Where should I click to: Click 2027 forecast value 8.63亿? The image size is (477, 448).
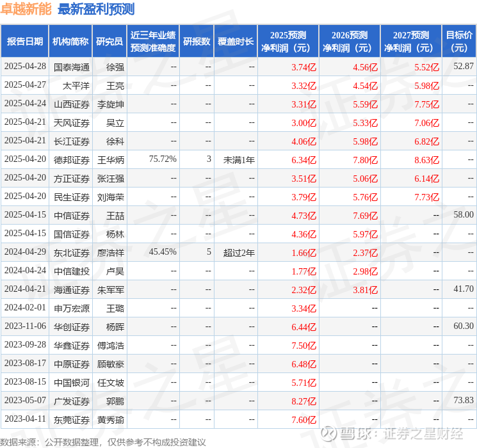point(426,160)
